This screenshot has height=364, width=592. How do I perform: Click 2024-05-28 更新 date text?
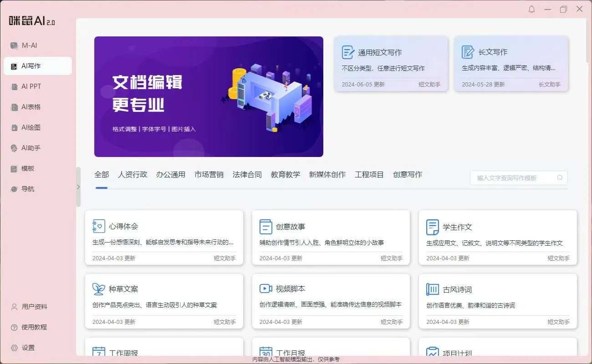[x=483, y=85]
